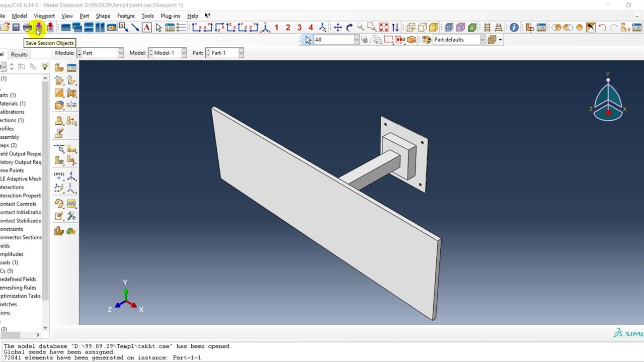Switch to the Results tab
The image size is (644, 362).
[x=19, y=54]
